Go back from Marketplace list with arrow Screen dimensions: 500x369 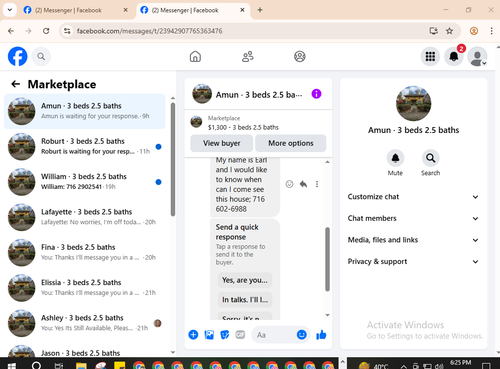[16, 84]
